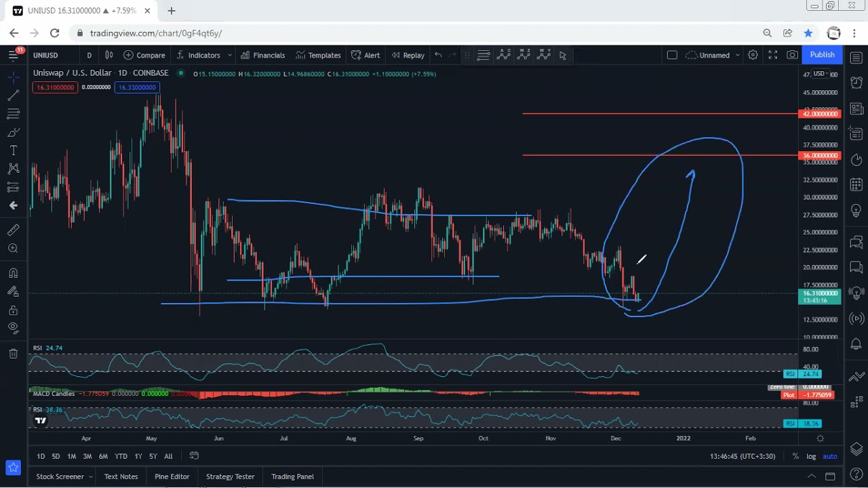Viewport: 868px width, 488px height.
Task: Open the prediction and measurement tools
Action: 13,186
